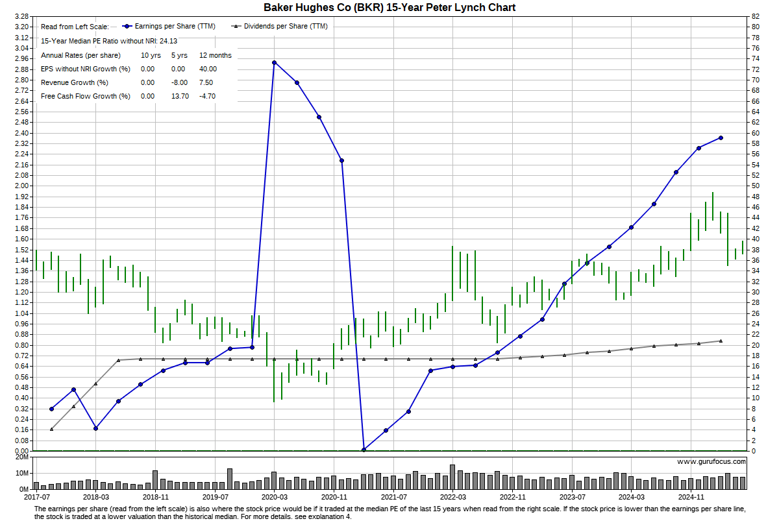This screenshot has width=779, height=532.
Task: Click the EPS peak data point near 2020-03
Action: click(x=274, y=62)
